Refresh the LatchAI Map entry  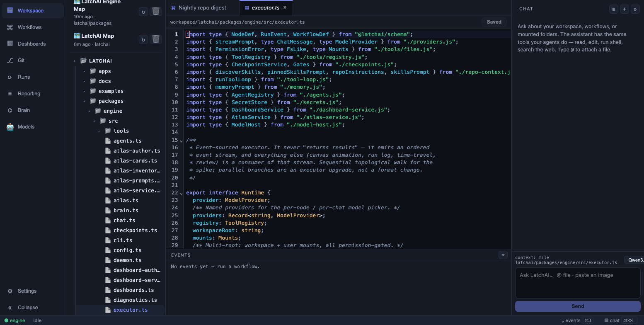coord(143,39)
